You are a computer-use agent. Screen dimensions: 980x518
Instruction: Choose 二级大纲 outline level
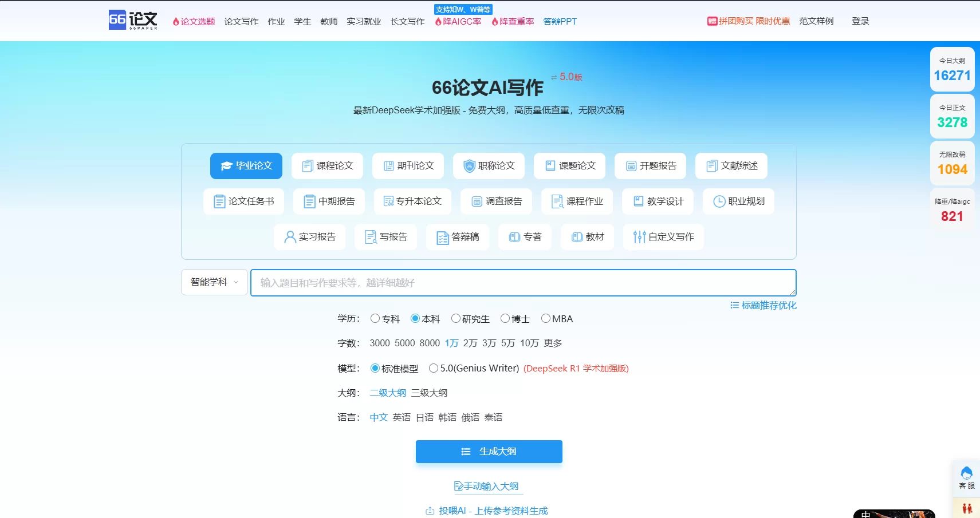[388, 393]
